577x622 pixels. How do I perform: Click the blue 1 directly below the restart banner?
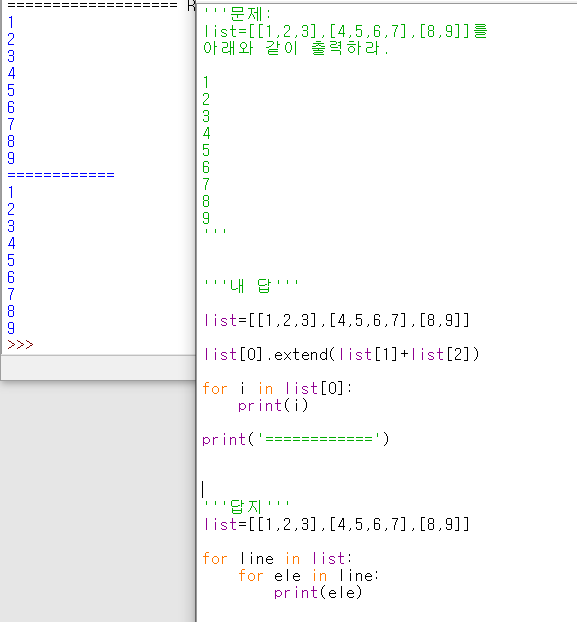pos(11,22)
